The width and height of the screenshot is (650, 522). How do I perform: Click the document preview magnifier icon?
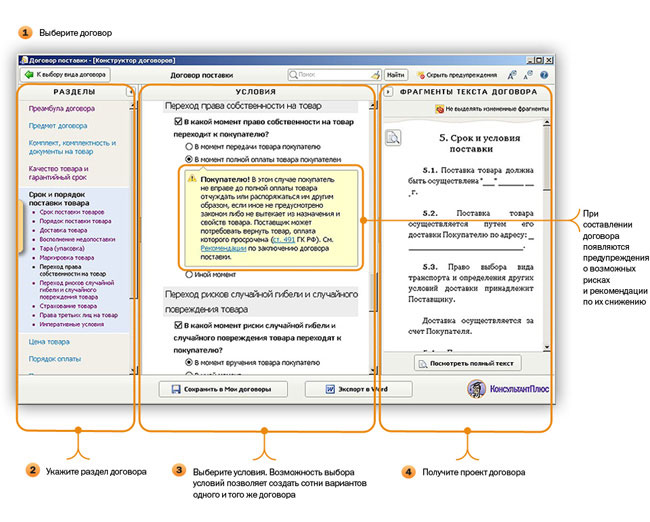pyautogui.click(x=393, y=137)
